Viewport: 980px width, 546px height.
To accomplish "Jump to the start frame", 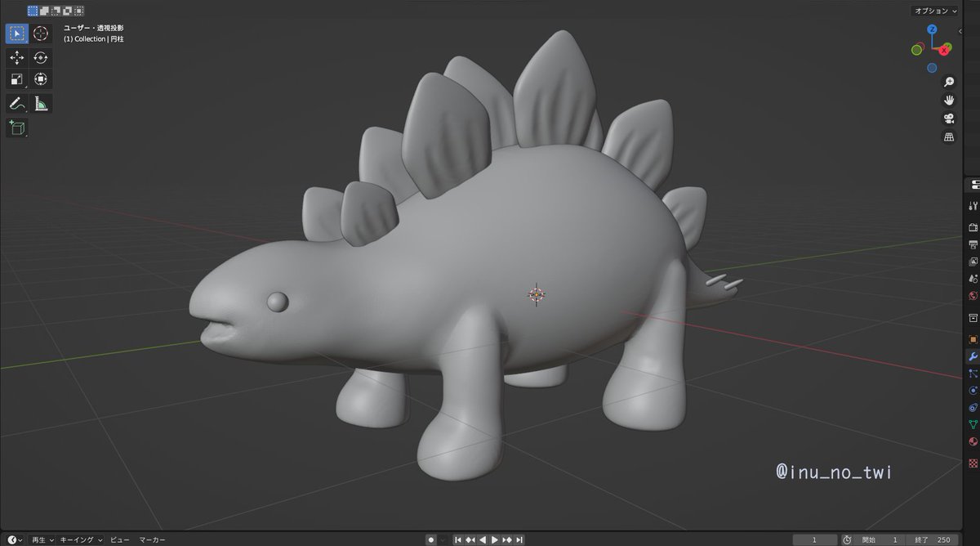I will (458, 539).
